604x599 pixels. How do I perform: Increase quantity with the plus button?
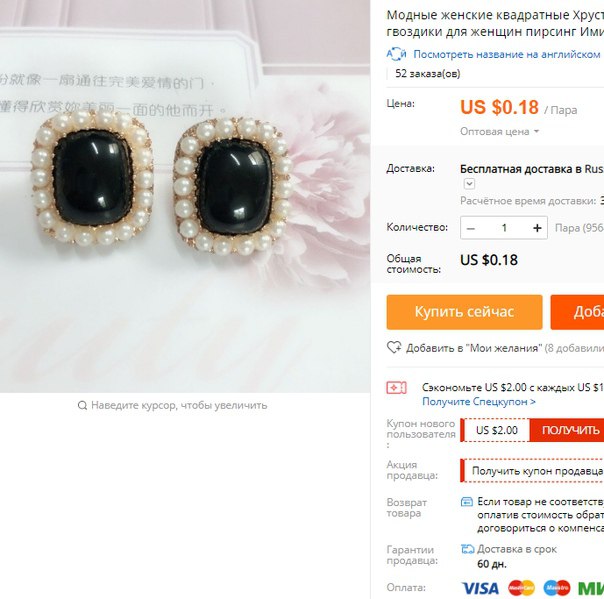tap(537, 228)
